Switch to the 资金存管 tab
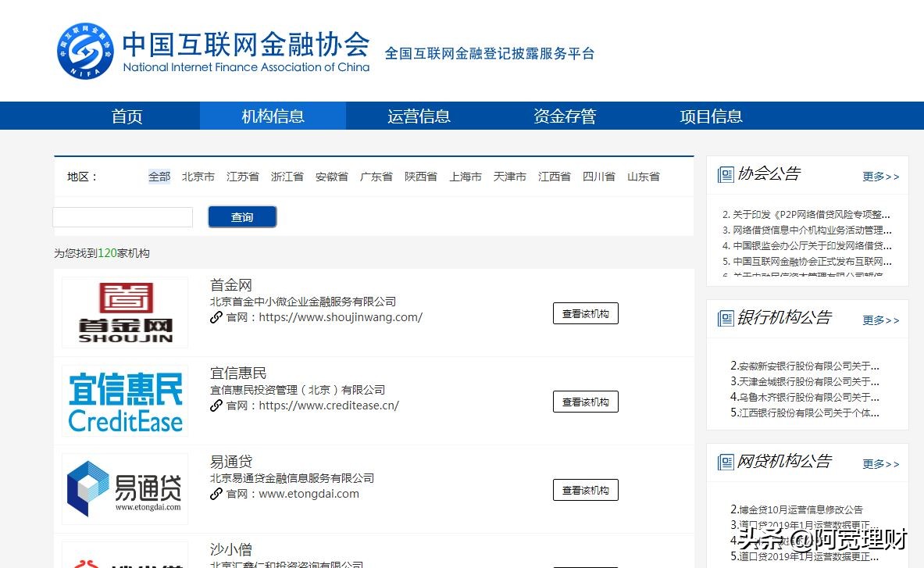Image resolution: width=924 pixels, height=568 pixels. 564,116
